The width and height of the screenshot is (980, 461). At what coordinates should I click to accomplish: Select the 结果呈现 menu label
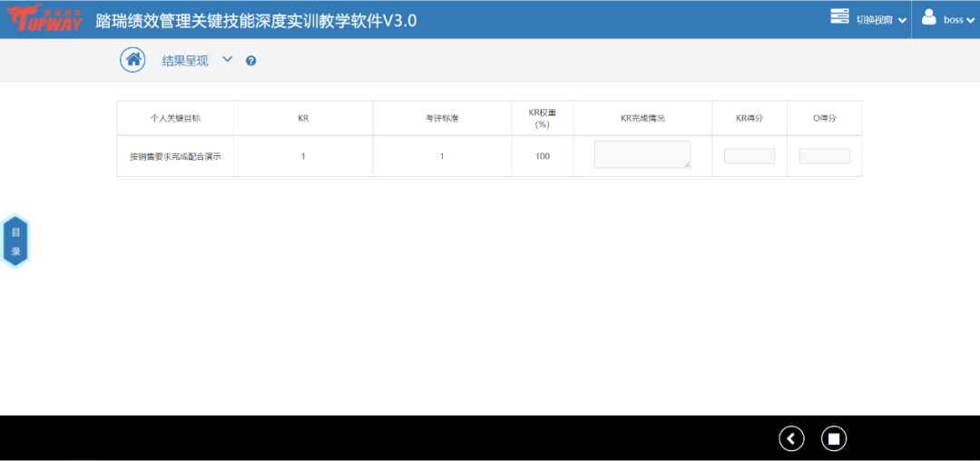[x=185, y=61]
